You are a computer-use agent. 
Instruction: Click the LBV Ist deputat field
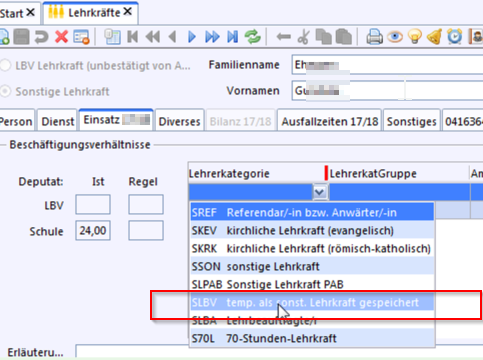coord(93,205)
